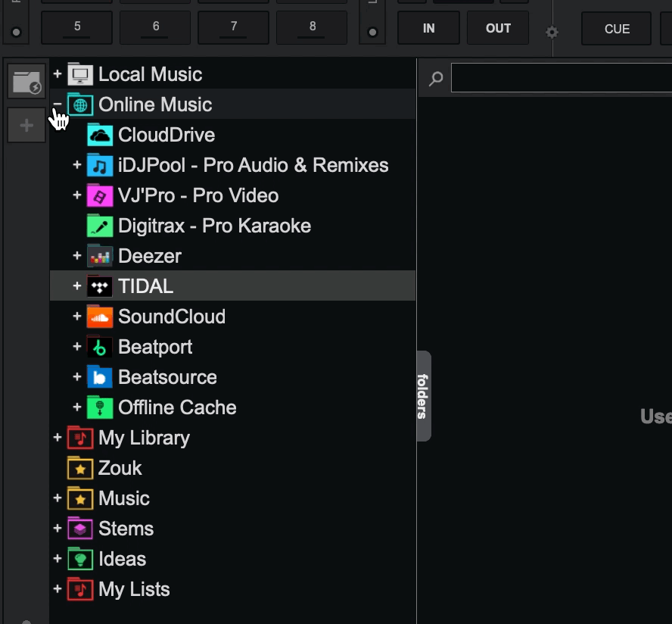Click the Online Music globe folder icon
The image size is (672, 624).
[x=80, y=105]
